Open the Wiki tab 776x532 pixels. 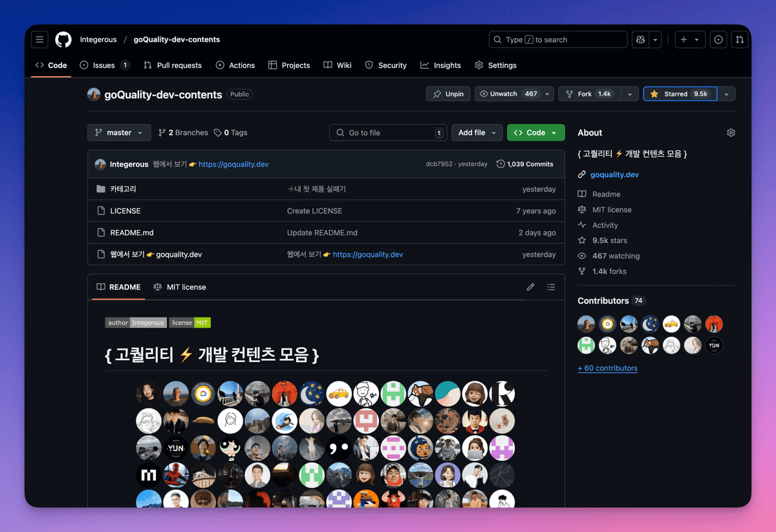coord(338,65)
